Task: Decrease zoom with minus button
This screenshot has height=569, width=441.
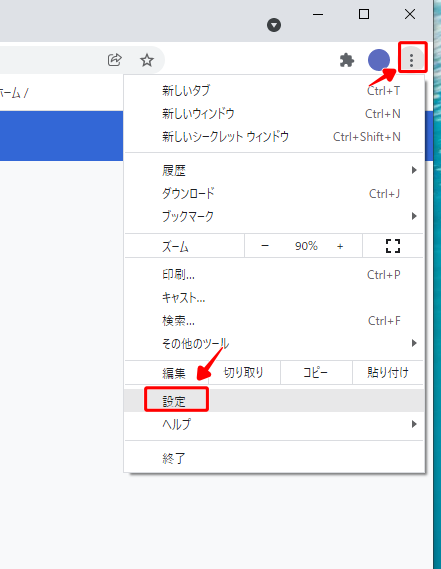Action: click(x=265, y=246)
